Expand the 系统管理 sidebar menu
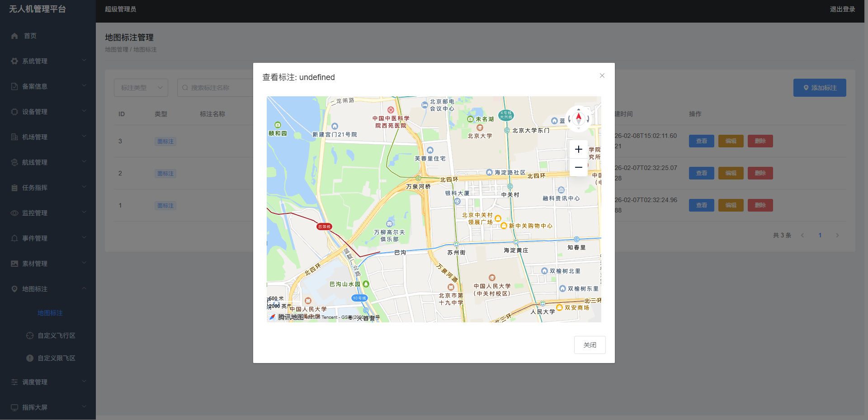The height and width of the screenshot is (420, 868). [47, 61]
